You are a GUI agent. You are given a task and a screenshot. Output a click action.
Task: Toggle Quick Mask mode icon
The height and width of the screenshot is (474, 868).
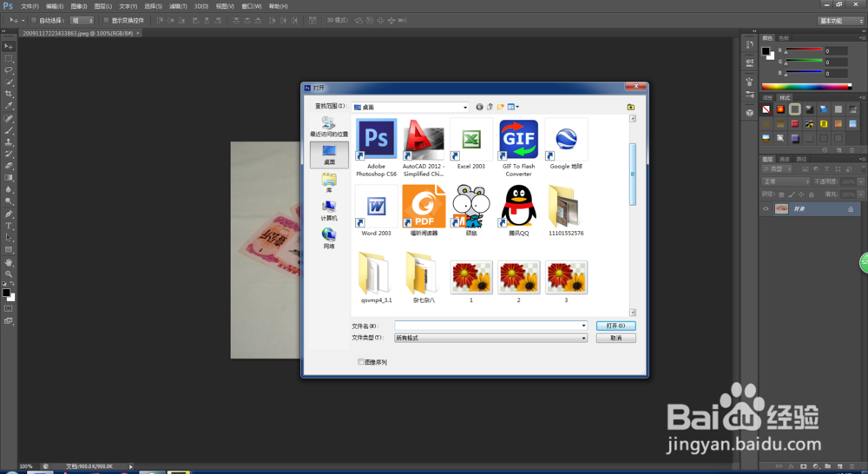pyautogui.click(x=9, y=308)
